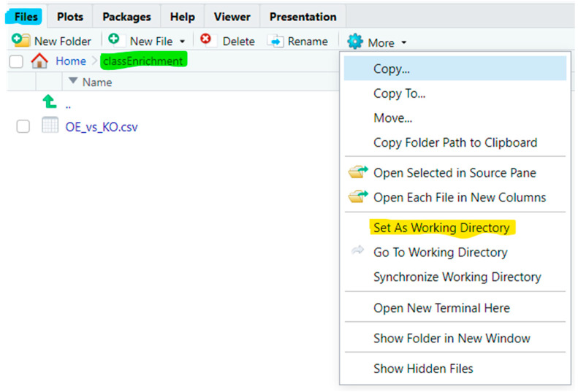Click the Rename arrow icon
578x392 pixels.
tap(275, 42)
